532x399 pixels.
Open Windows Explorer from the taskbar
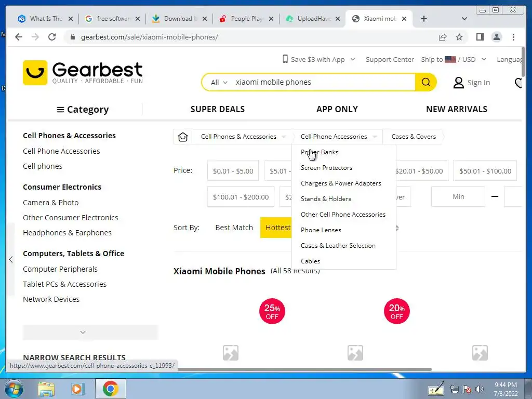click(46, 389)
